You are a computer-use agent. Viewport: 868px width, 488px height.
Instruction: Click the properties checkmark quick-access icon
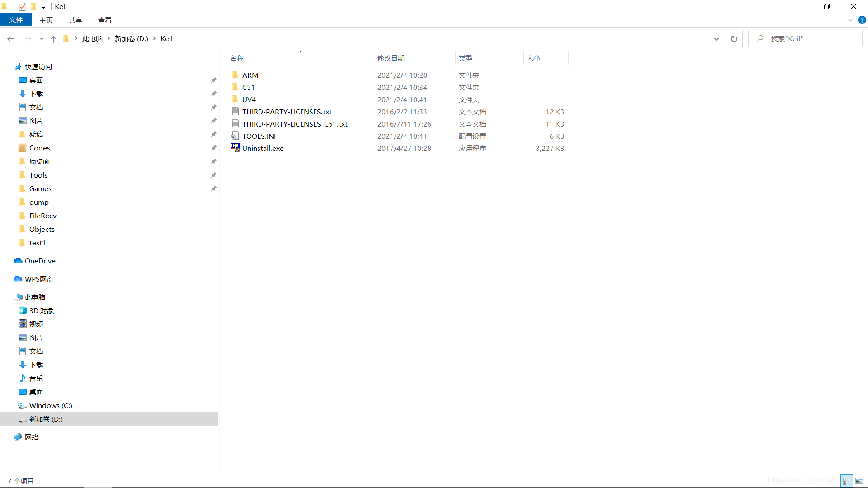click(x=22, y=7)
